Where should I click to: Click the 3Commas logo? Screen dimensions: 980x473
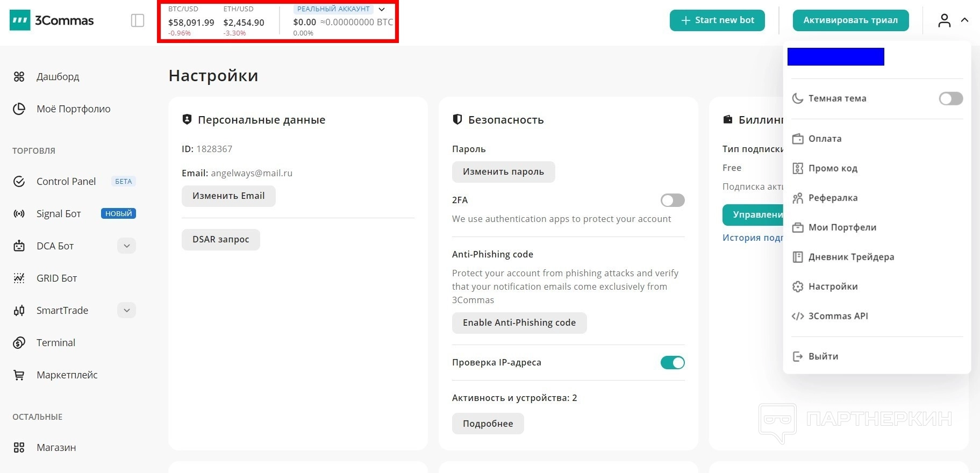[52, 20]
